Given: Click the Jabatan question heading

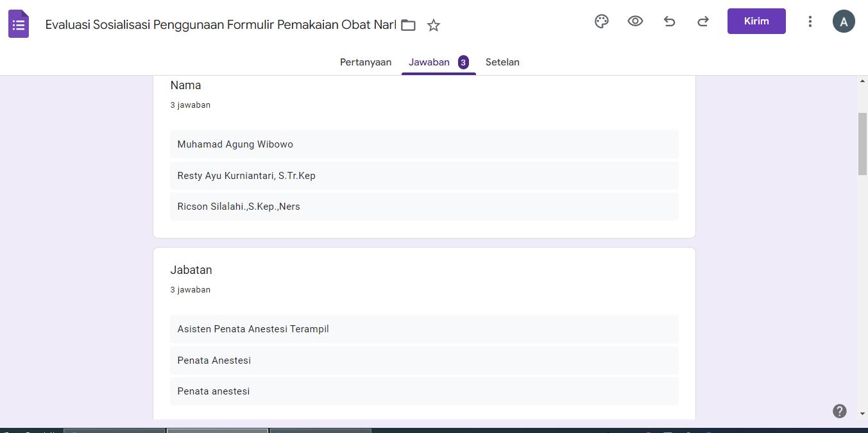Looking at the screenshot, I should click(191, 270).
